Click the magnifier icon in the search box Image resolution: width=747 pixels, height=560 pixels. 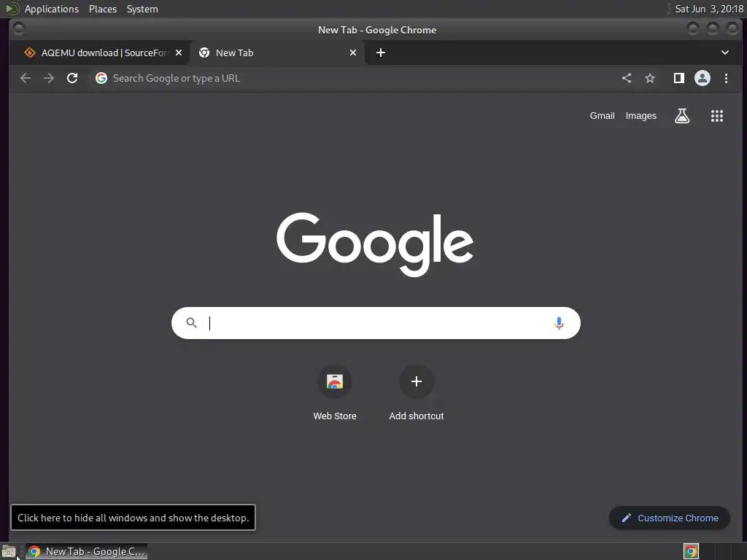(192, 323)
